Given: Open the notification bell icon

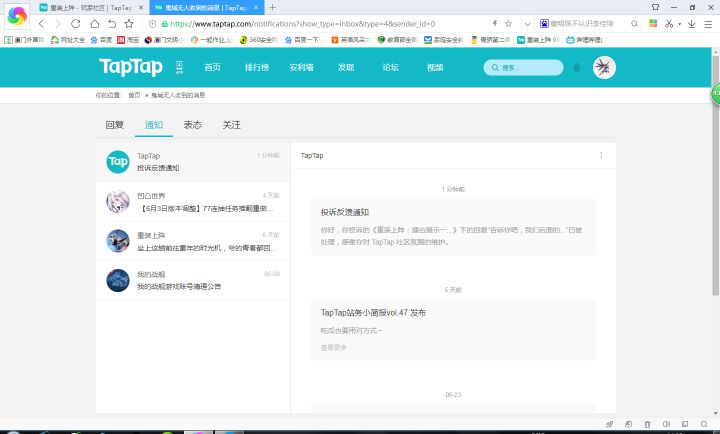Looking at the screenshot, I should point(576,67).
